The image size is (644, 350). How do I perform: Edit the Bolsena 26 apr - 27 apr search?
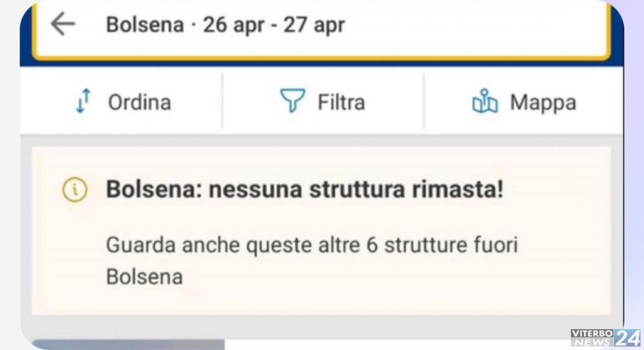tap(321, 28)
